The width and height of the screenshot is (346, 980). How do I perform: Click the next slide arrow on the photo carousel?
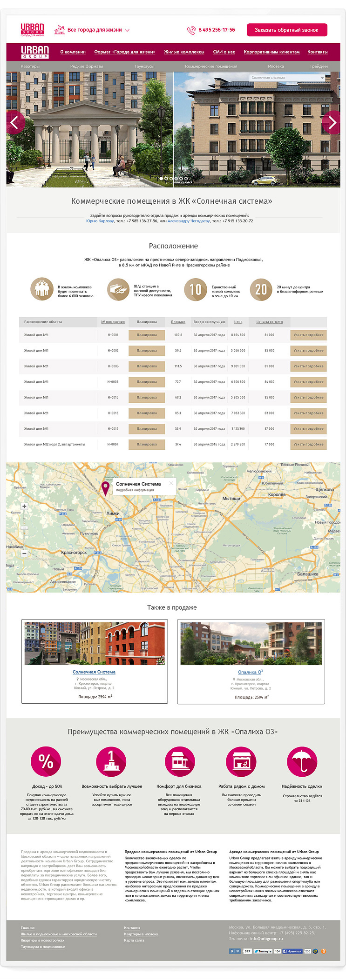332,123
